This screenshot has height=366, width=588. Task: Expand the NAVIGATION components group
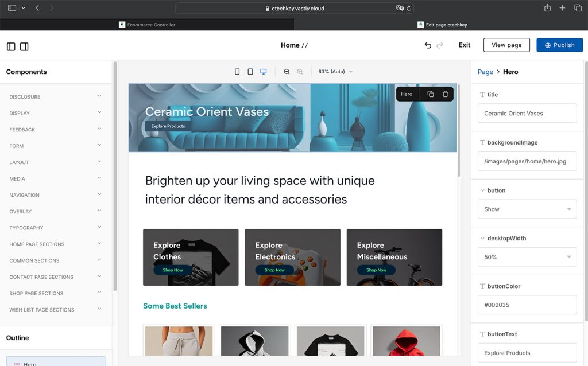(x=56, y=195)
